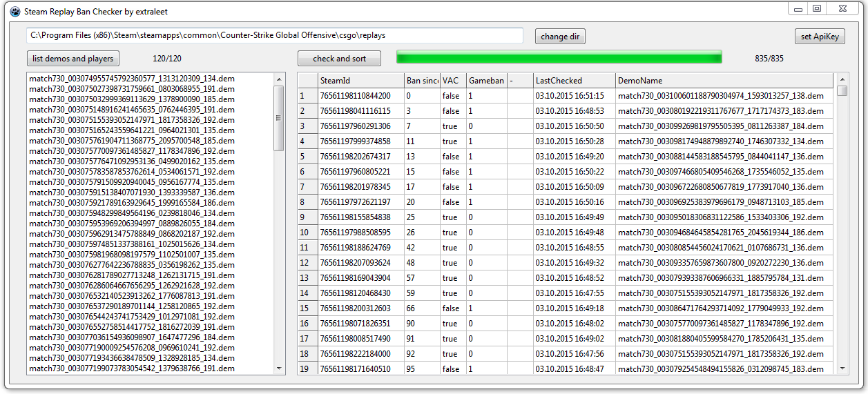Sort by DemoName column header
Image resolution: width=868 pixels, height=394 pixels.
pyautogui.click(x=724, y=81)
